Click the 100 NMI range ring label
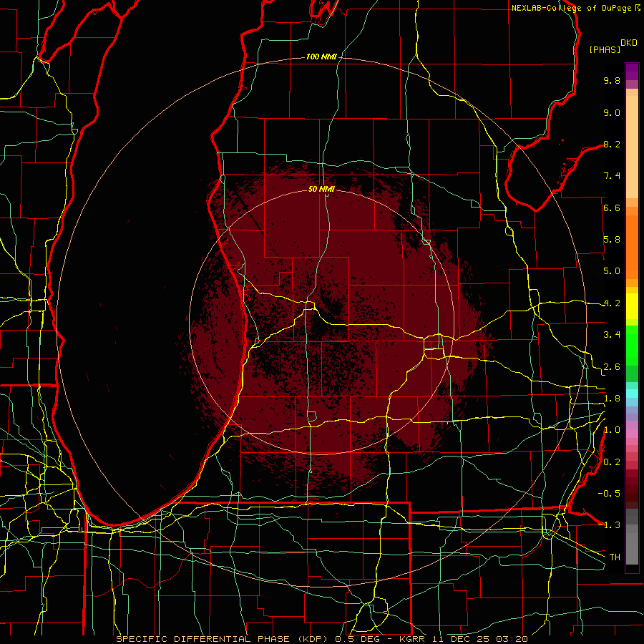The width and height of the screenshot is (644, 644). (321, 57)
